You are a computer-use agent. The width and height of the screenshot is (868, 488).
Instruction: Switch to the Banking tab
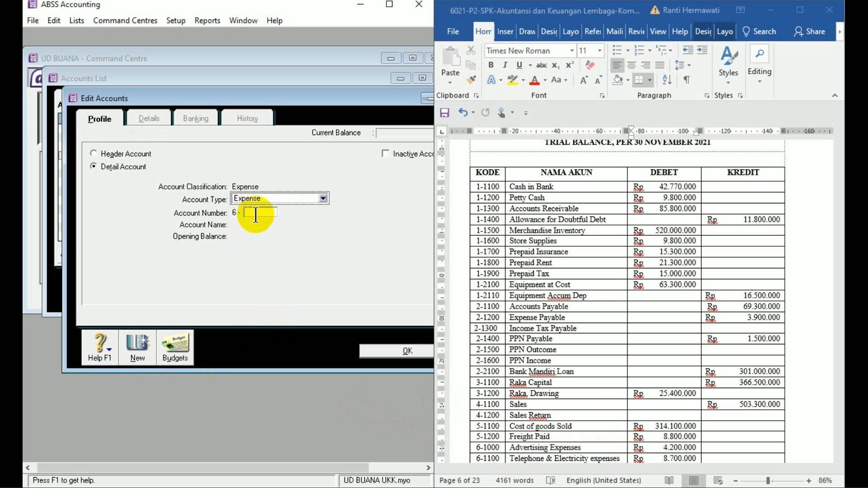[196, 118]
